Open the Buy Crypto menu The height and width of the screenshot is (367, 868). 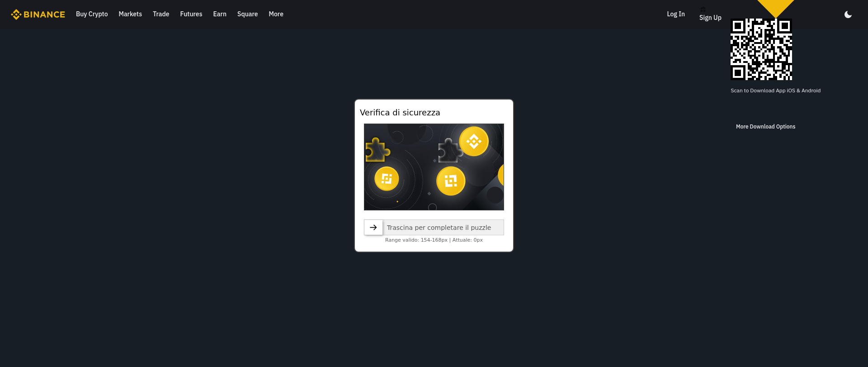[92, 14]
